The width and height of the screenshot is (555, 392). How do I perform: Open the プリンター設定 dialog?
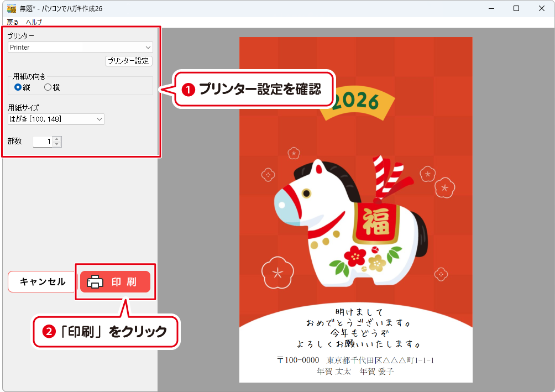[128, 61]
